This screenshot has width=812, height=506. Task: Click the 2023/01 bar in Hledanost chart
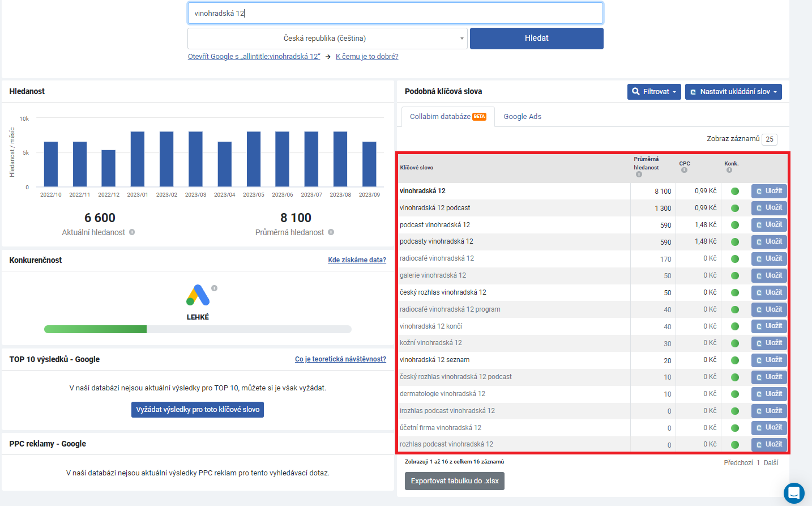tap(138, 159)
